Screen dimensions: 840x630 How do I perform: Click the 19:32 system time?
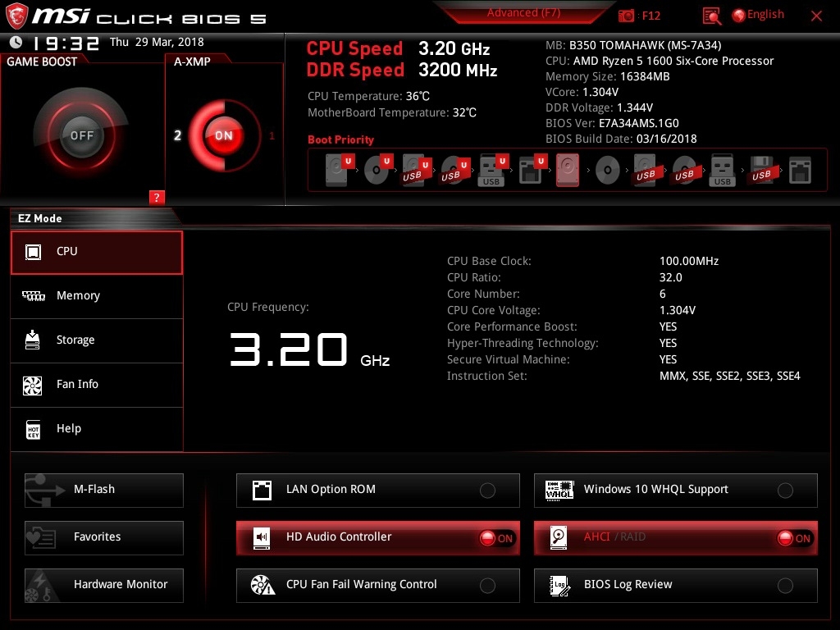[66, 43]
